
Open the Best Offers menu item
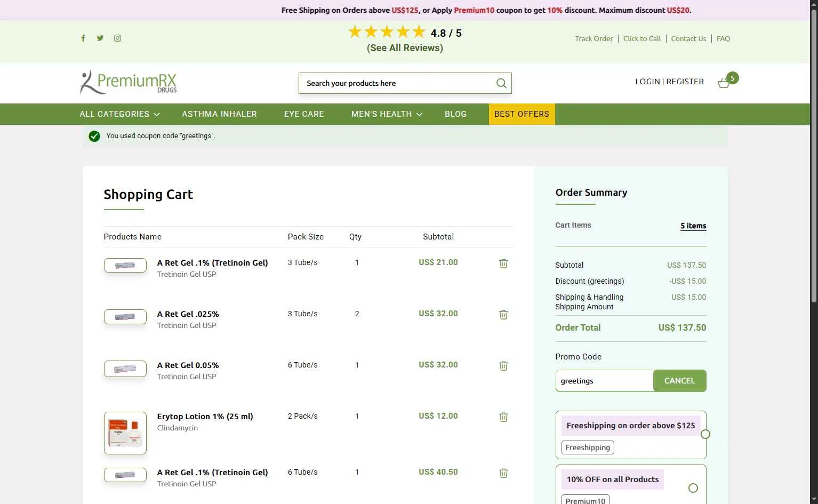pos(522,114)
